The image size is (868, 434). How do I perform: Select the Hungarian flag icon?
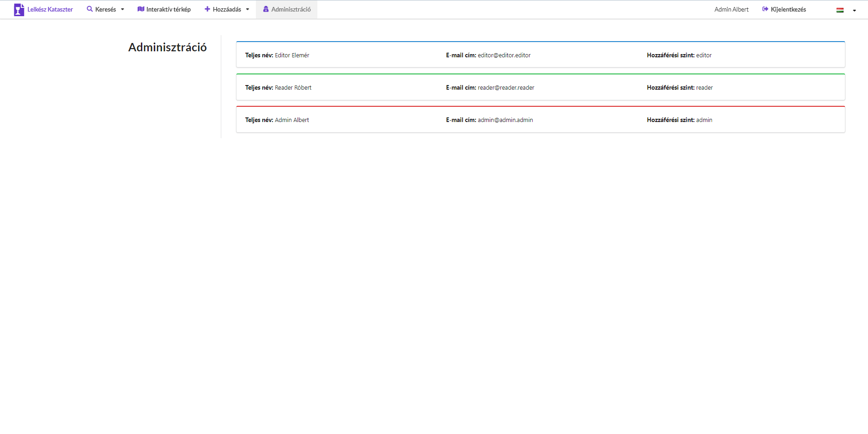[x=840, y=10]
